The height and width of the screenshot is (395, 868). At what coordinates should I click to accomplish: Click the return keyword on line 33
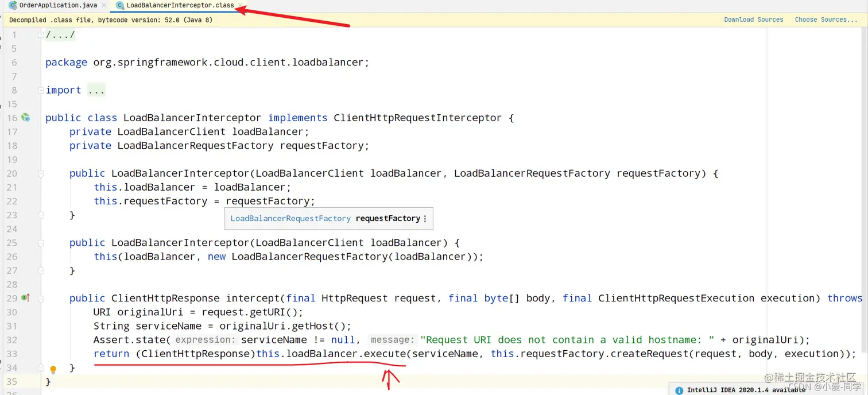[111, 354]
